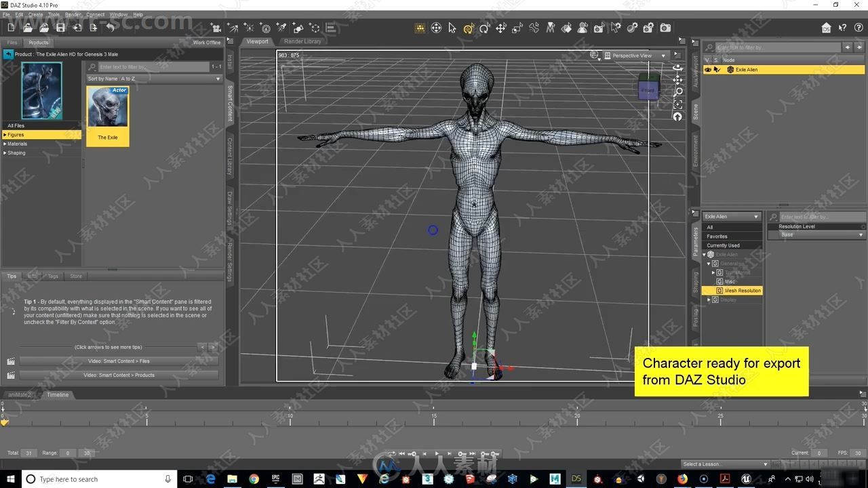This screenshot has width=868, height=488.
Task: Switch to the Render Library tab
Action: 302,41
